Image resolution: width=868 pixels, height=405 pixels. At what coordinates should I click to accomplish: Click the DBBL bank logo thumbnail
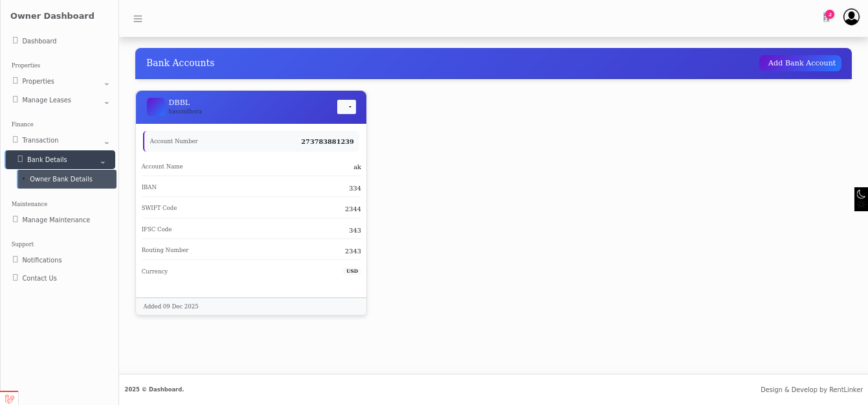[156, 107]
